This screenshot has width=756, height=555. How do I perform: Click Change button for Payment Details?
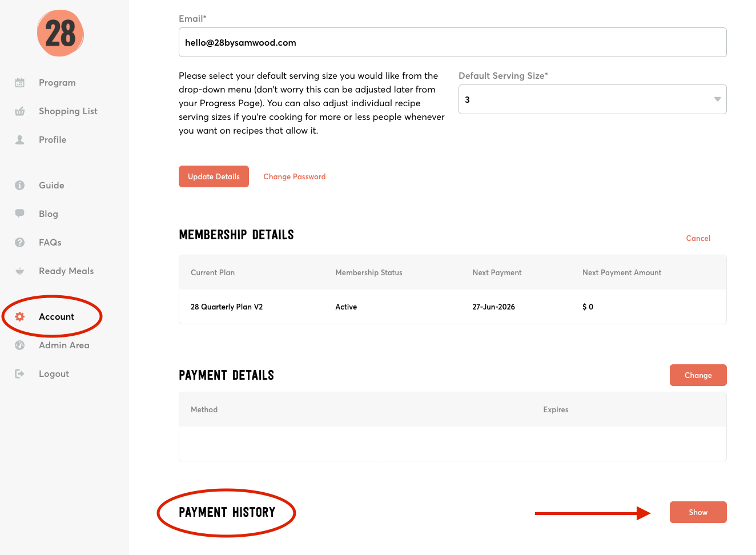pyautogui.click(x=698, y=375)
